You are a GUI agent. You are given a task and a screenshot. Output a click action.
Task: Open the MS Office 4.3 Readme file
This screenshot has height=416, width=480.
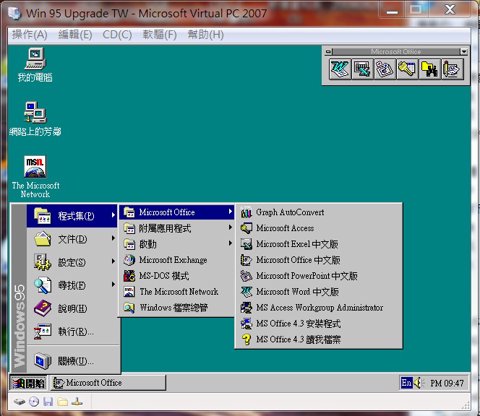coord(318,340)
